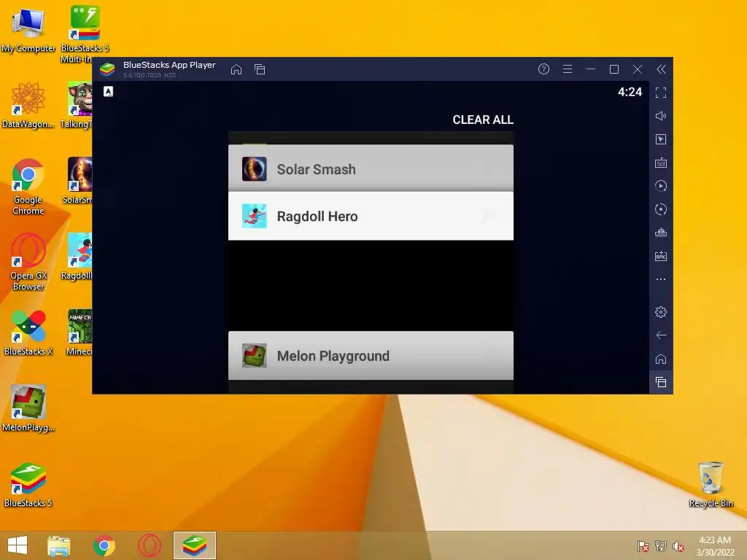Click the sidebar circle icon with play arrow
This screenshot has height=560, width=747.
coord(661,186)
